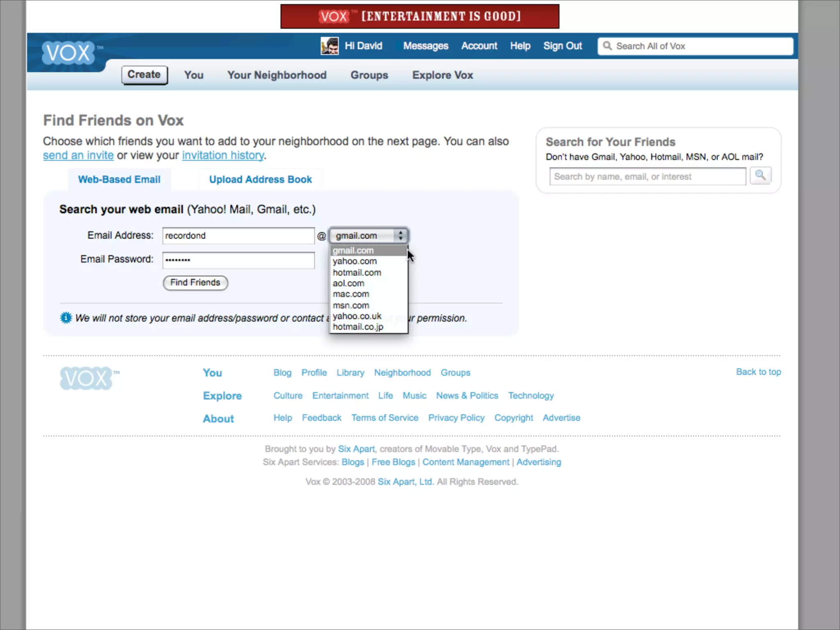Screen dimensions: 840x630
Task: Select yahoo.com from domain list
Action: [x=355, y=261]
